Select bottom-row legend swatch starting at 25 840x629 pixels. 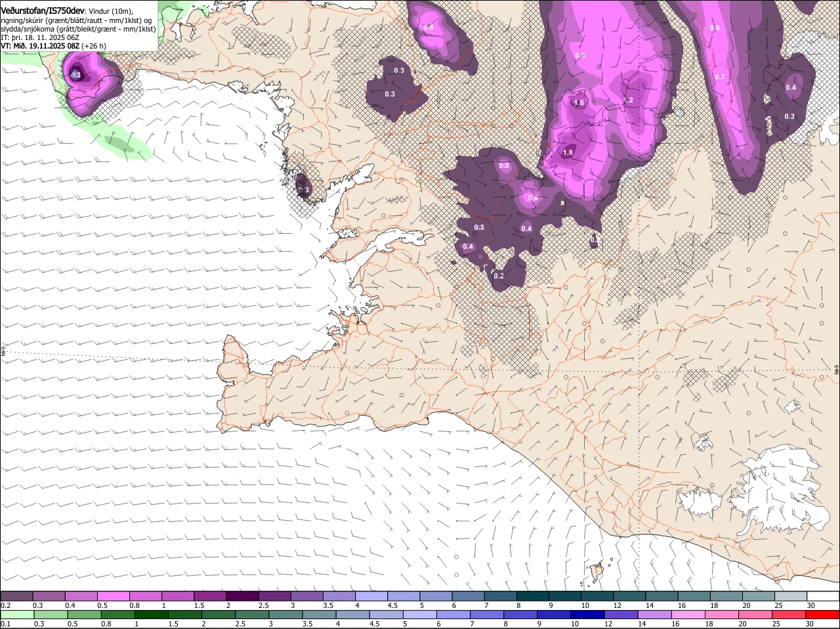pos(789,615)
